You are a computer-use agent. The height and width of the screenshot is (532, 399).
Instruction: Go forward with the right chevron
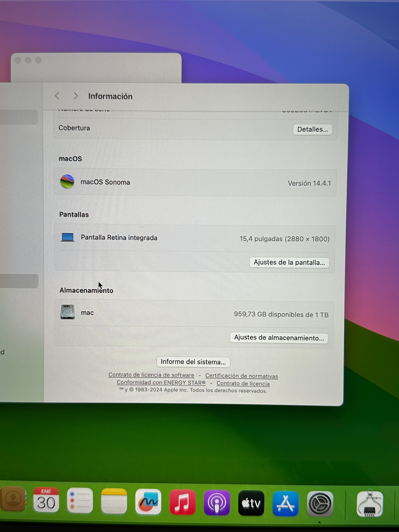click(x=75, y=96)
